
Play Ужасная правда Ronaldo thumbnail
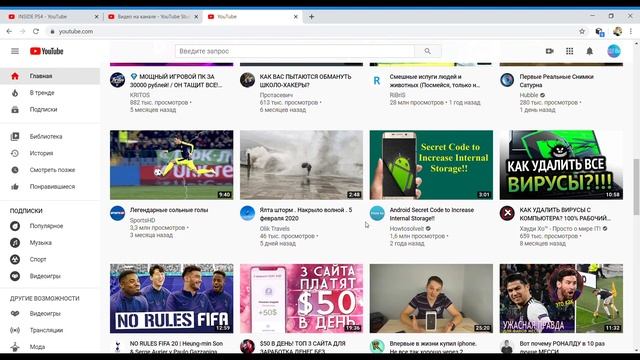[x=561, y=298]
